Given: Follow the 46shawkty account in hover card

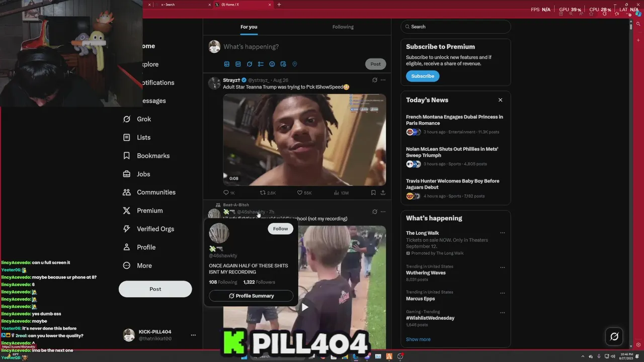Looking at the screenshot, I should (x=280, y=229).
